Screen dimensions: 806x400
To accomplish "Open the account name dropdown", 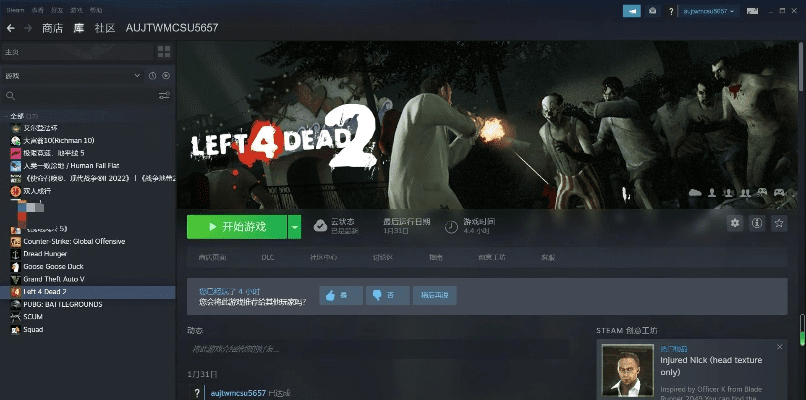I will pos(708,10).
